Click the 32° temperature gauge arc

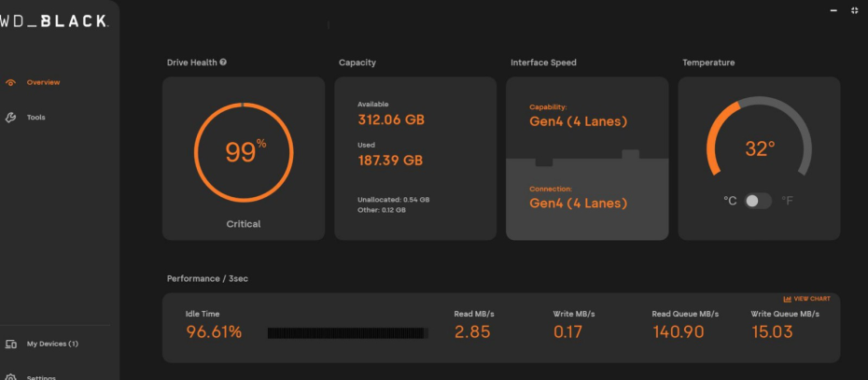tap(759, 135)
